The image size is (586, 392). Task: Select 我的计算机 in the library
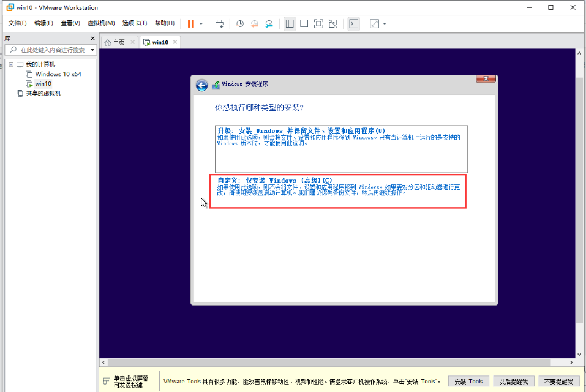(40, 64)
